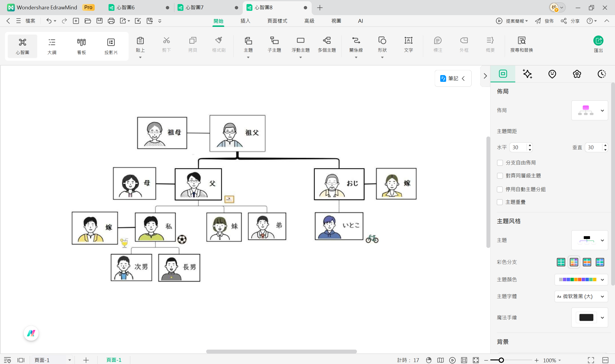
Task: Open the emoji sticker panel tab
Action: pos(552,74)
